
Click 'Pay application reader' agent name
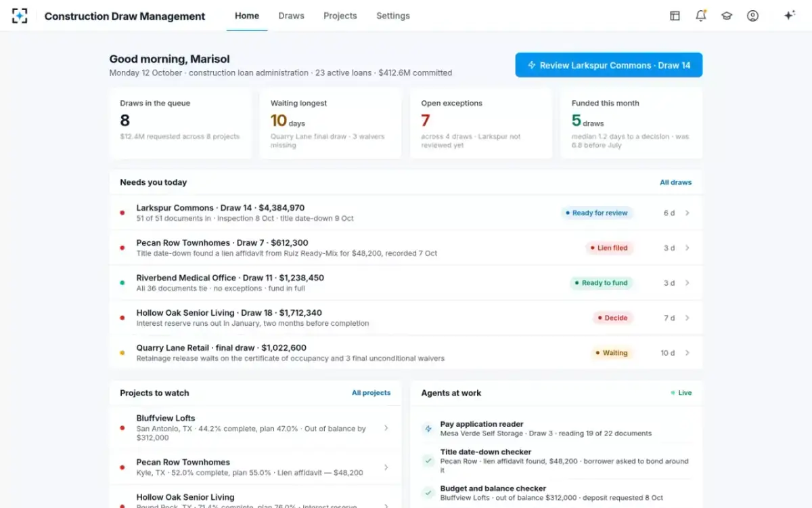coord(482,424)
